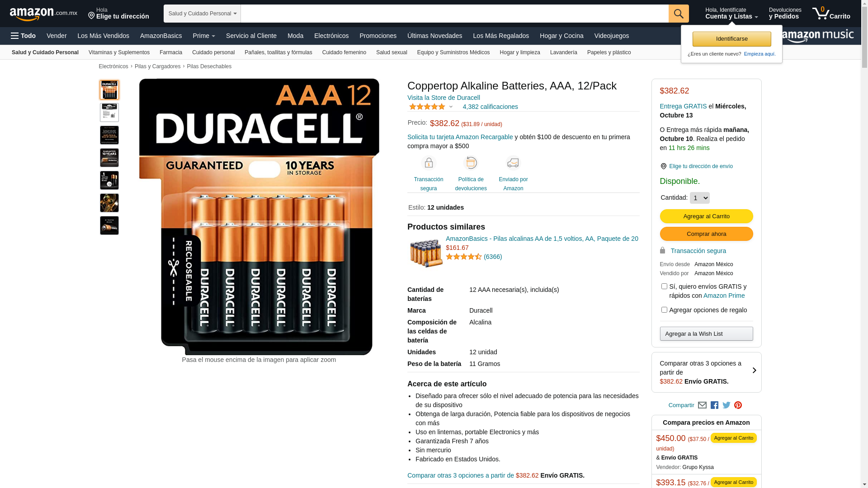Expand the Cantidad quantity dropdown
This screenshot has height=488, width=868.
699,198
